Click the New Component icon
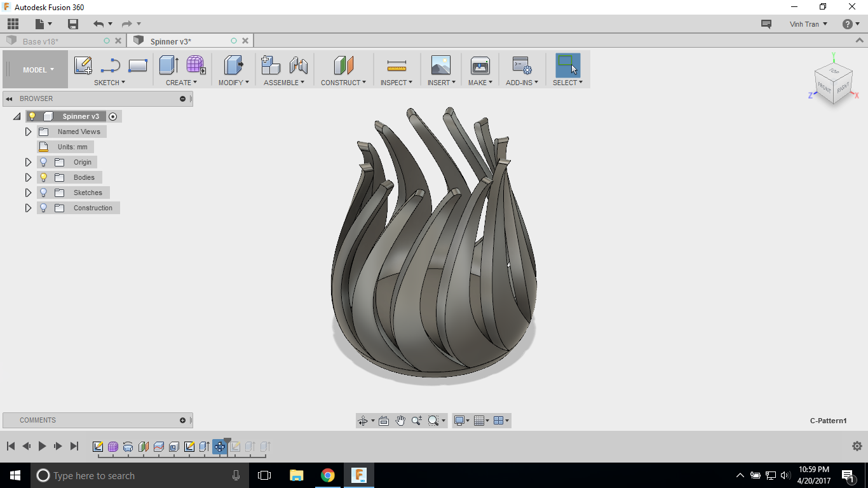 pos(271,65)
